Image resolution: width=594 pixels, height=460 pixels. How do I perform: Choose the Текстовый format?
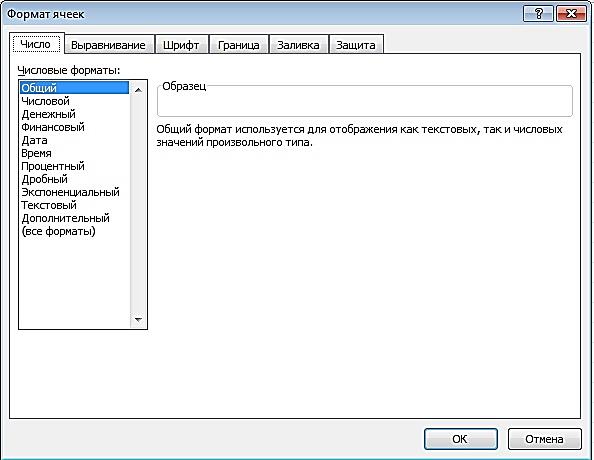coord(74,205)
